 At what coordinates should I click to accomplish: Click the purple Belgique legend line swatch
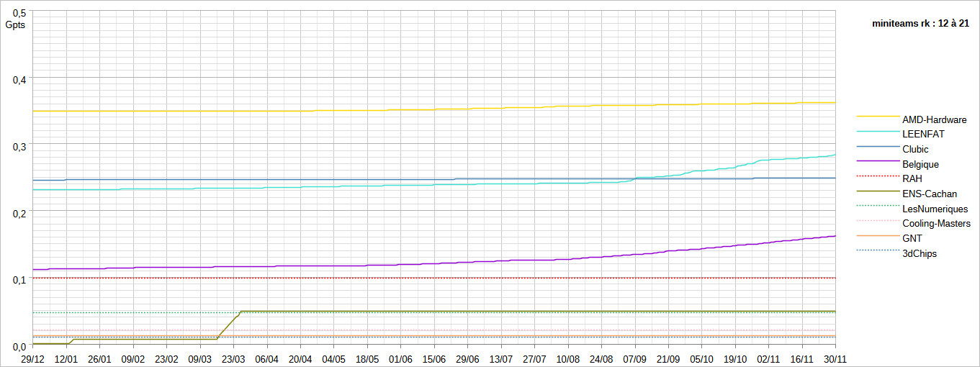coord(877,160)
